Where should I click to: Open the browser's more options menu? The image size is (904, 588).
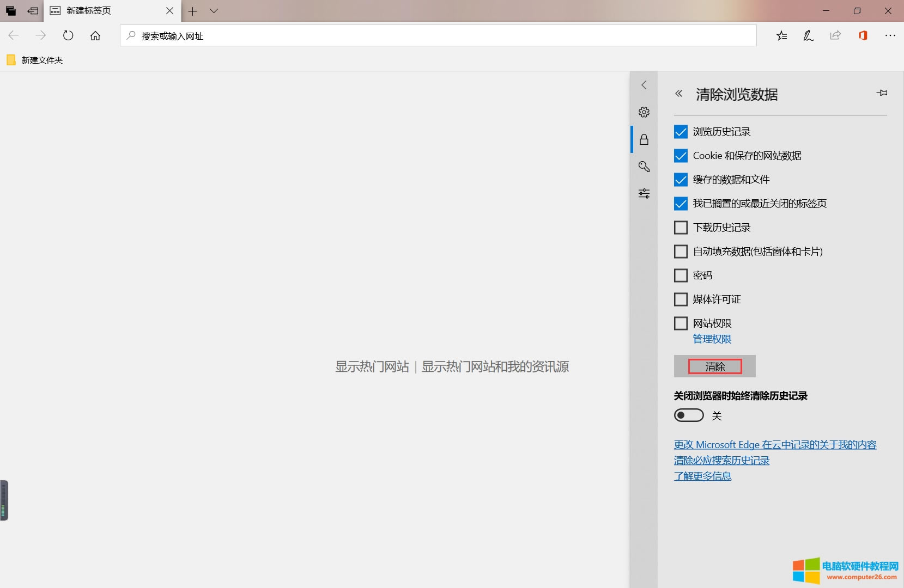point(891,35)
